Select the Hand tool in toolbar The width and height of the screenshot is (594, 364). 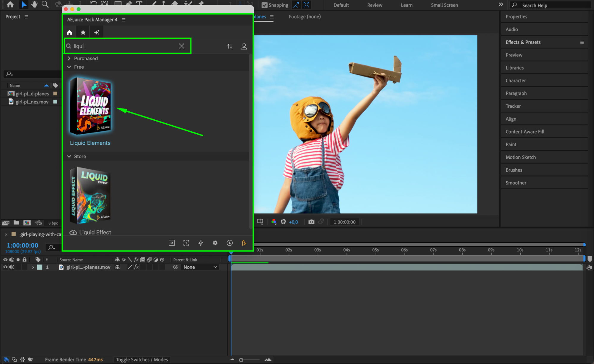[34, 4]
